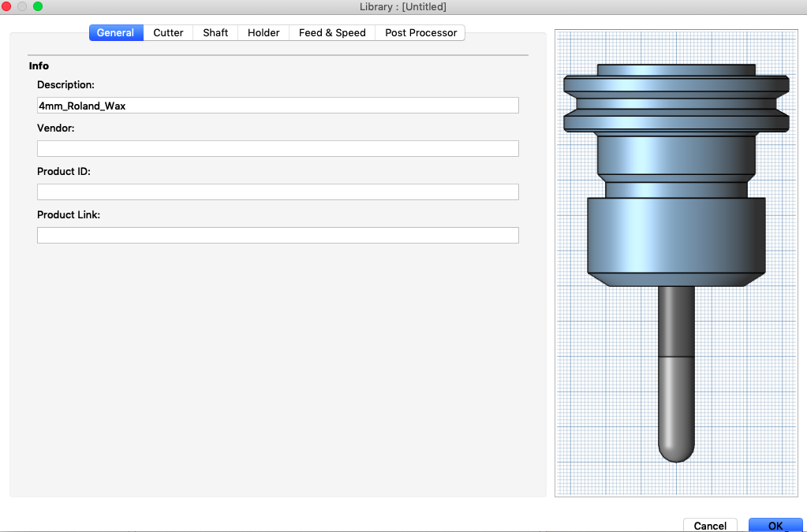Click the Description label text
Screen dimensions: 807x532
pos(66,85)
